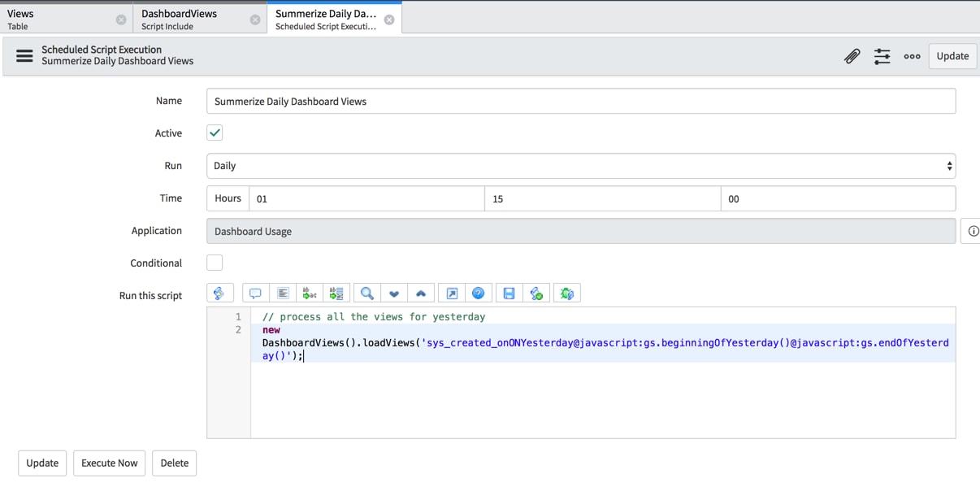This screenshot has width=980, height=487.
Task: Click the editor help question-mark icon
Action: [478, 293]
